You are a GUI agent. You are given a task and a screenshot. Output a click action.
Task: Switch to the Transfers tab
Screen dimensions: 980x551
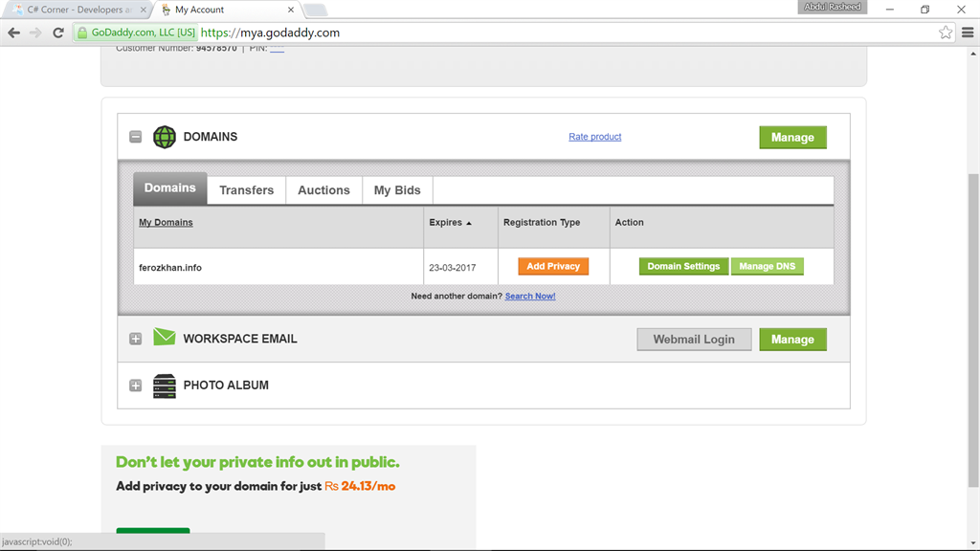(x=246, y=190)
